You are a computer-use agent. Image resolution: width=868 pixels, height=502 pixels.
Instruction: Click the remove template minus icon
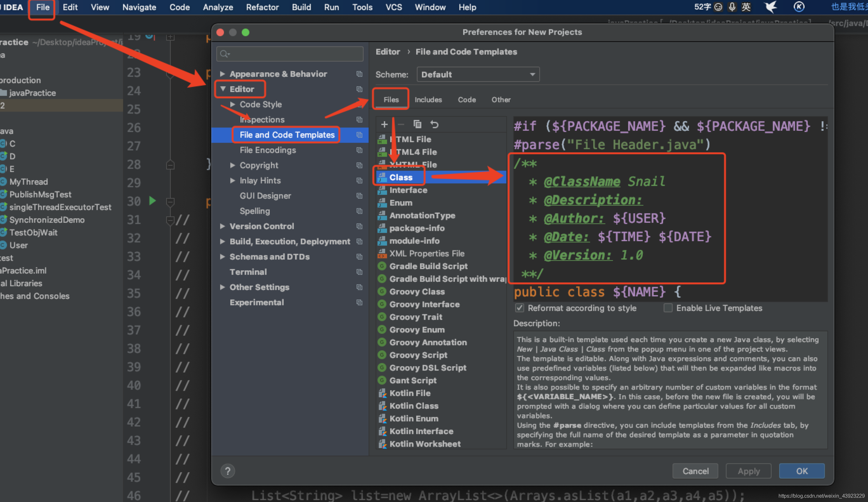tap(401, 124)
